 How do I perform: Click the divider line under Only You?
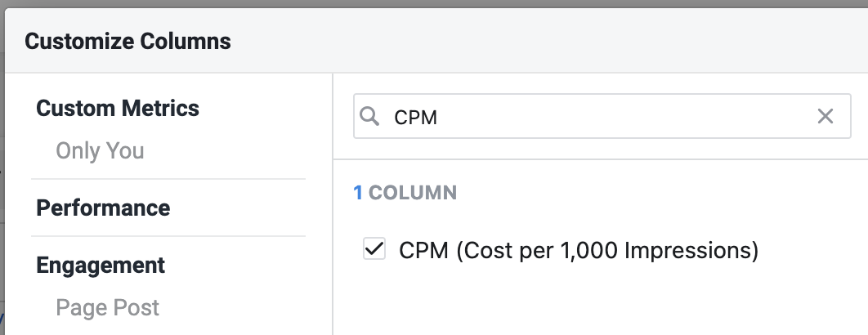168,179
